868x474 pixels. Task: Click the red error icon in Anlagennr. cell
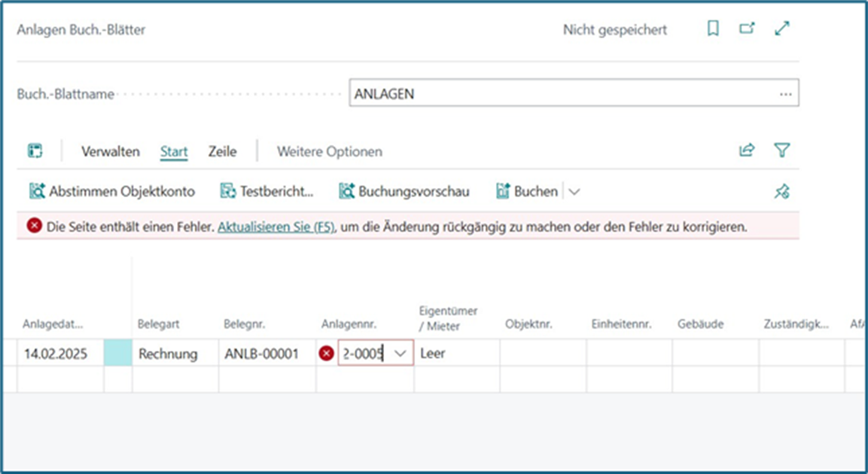[x=326, y=354]
